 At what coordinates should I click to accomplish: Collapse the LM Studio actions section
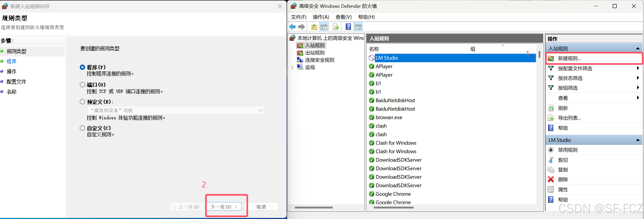[x=638, y=140]
